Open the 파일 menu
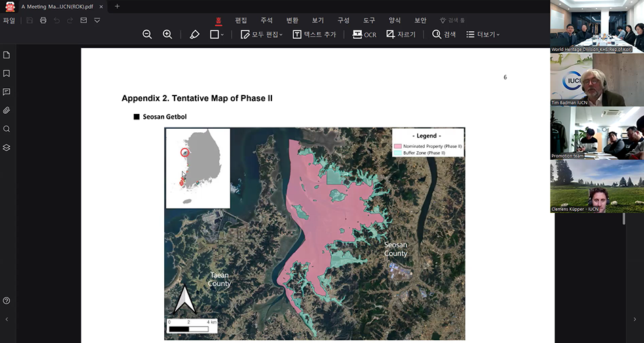The height and width of the screenshot is (343, 644). tap(9, 20)
